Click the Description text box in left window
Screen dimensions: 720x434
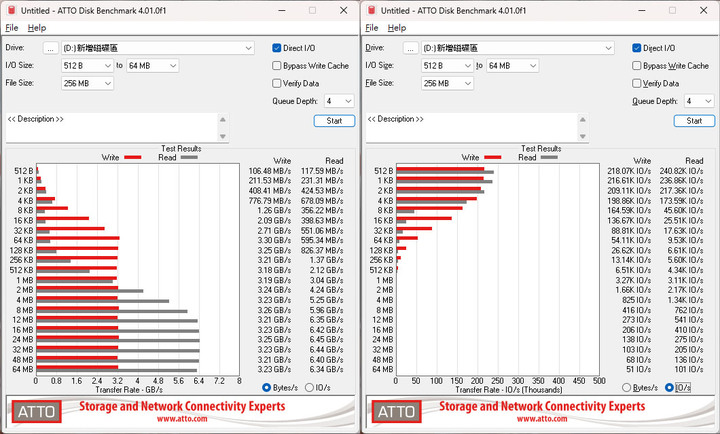[112, 128]
